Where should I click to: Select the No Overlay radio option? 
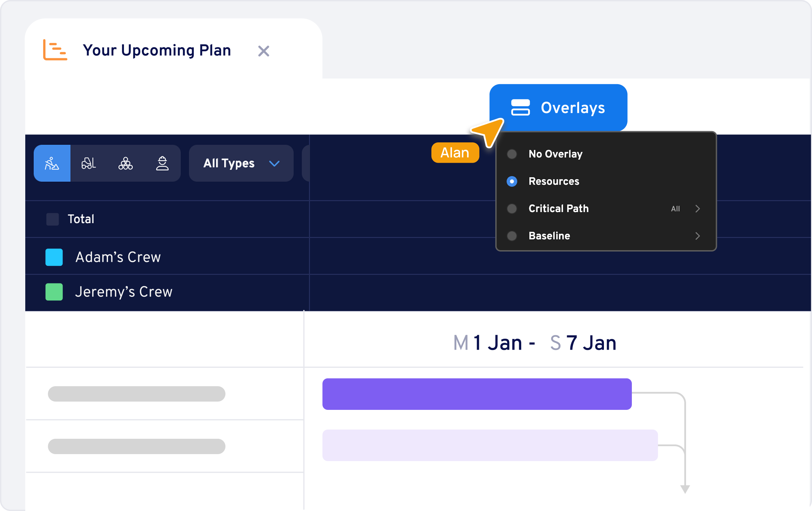(x=512, y=154)
